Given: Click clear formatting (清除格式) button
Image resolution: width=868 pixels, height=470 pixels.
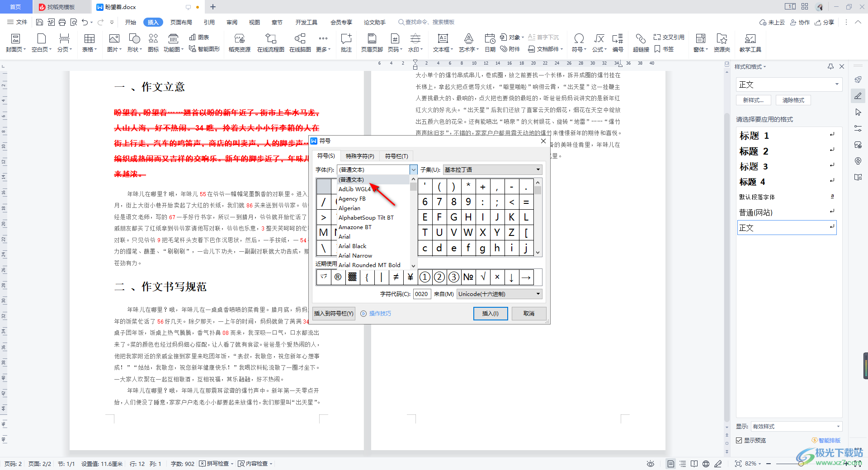Looking at the screenshot, I should (793, 100).
